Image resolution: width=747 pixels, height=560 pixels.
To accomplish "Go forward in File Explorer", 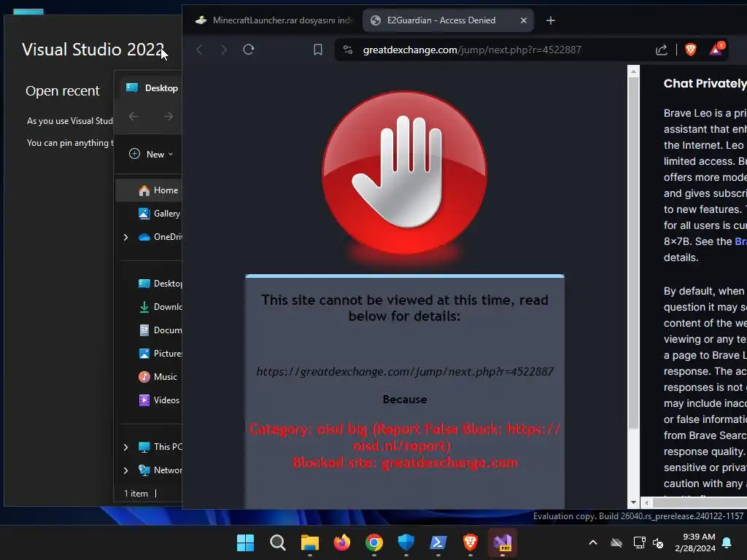I will (x=169, y=116).
